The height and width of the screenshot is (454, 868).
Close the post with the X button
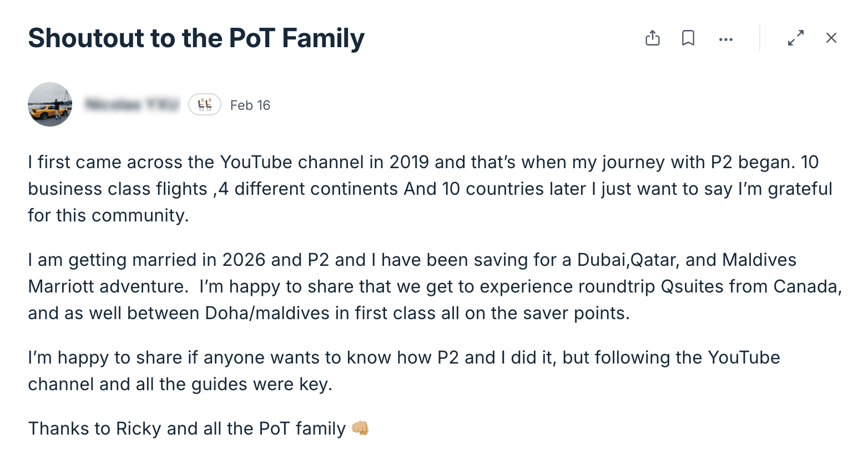tap(831, 38)
